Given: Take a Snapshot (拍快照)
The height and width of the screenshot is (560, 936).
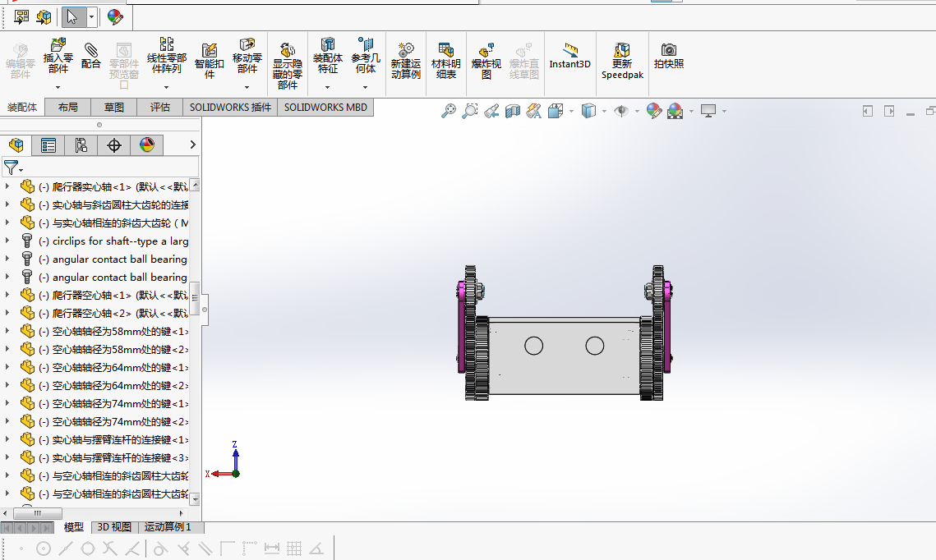Looking at the screenshot, I should pos(669,56).
